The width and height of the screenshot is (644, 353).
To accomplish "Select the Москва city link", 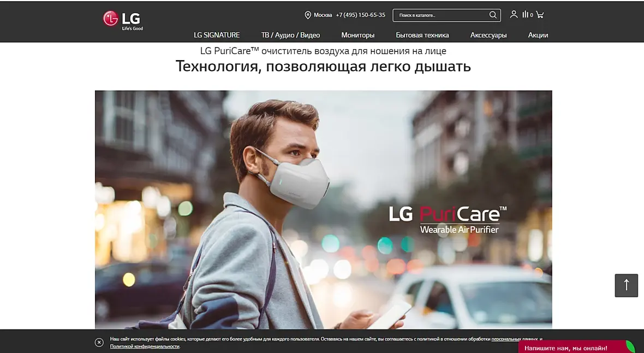I will [x=323, y=15].
